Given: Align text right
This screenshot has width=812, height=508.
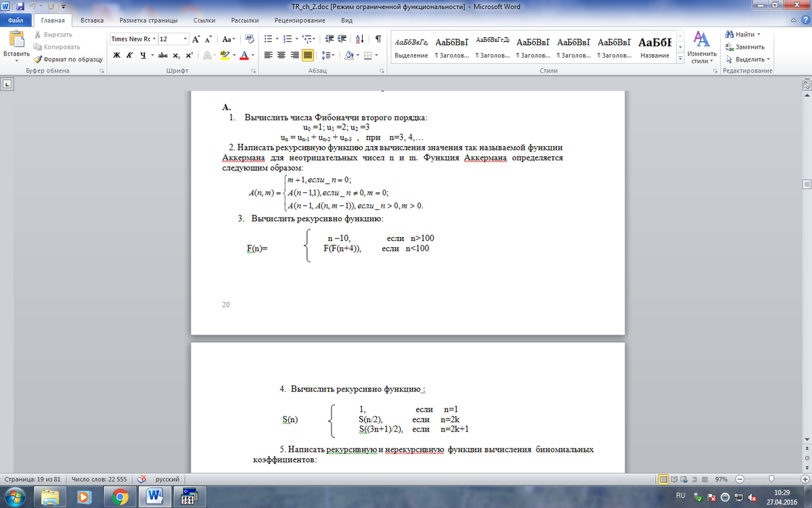Looking at the screenshot, I should point(294,56).
